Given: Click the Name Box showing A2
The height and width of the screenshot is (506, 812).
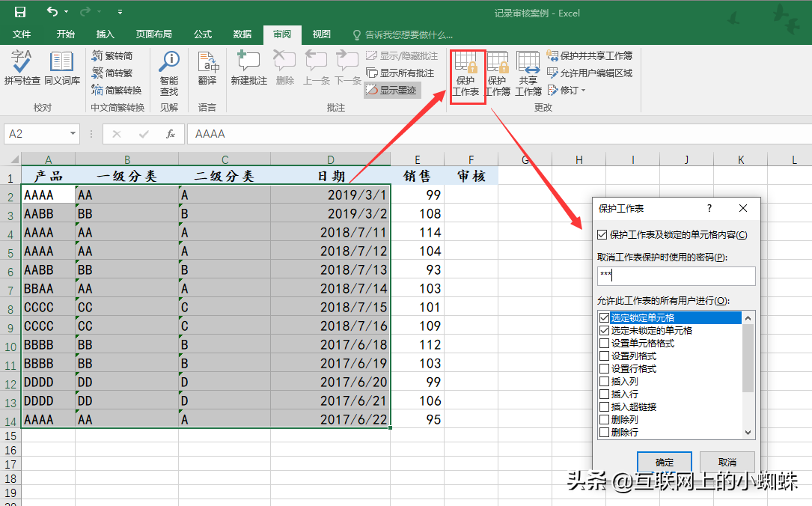Looking at the screenshot, I should (x=36, y=134).
